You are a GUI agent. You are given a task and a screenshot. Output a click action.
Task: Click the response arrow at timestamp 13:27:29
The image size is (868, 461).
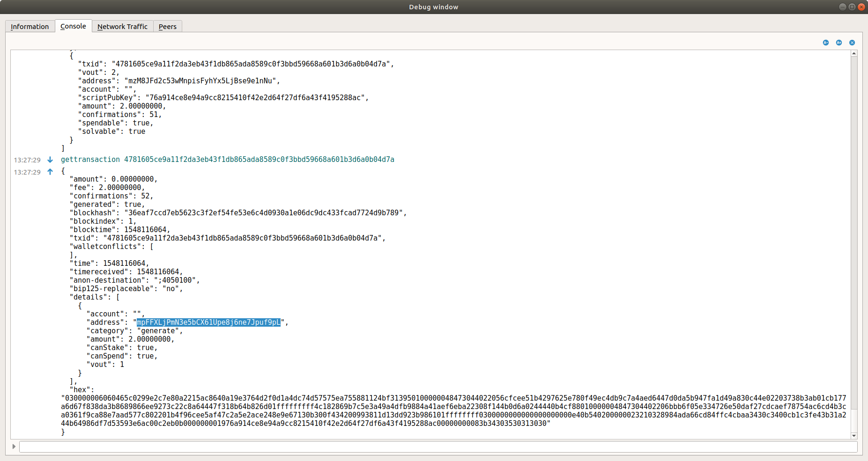pyautogui.click(x=50, y=172)
